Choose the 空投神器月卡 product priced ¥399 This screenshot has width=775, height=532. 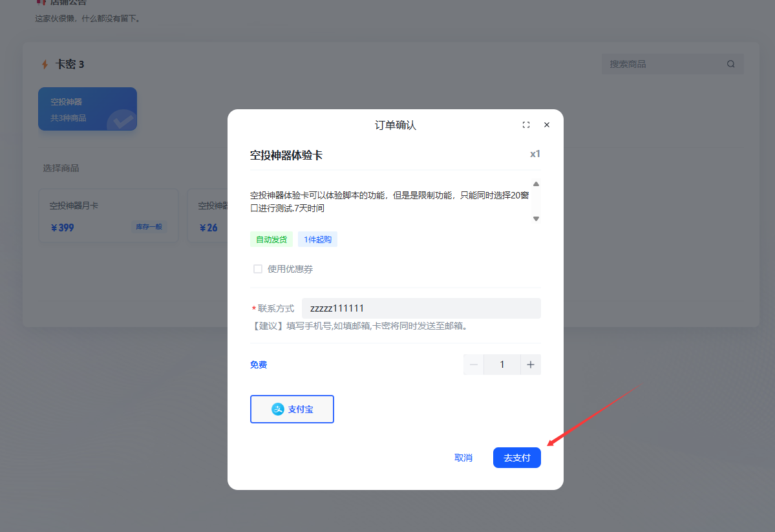click(108, 216)
